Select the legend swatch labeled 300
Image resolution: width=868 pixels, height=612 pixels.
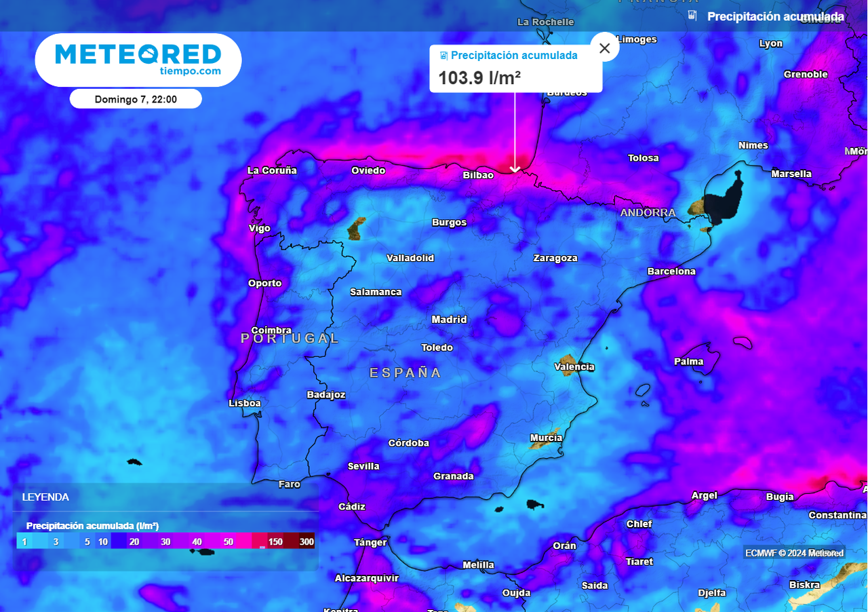coord(307,541)
